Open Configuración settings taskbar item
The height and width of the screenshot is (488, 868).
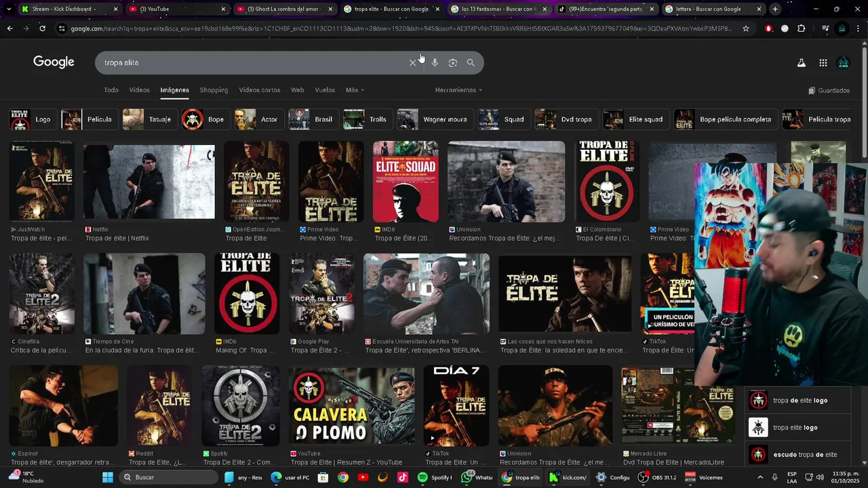click(x=613, y=477)
